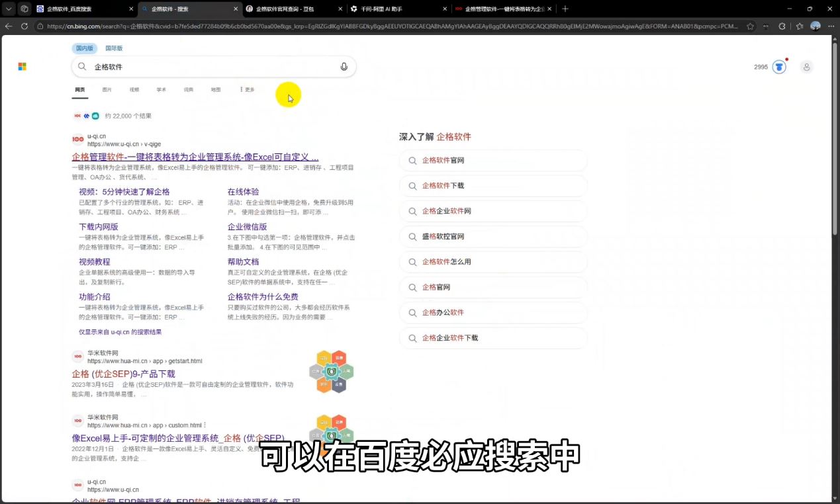
Task: Open the tab search dropdown arrow
Action: click(9, 9)
